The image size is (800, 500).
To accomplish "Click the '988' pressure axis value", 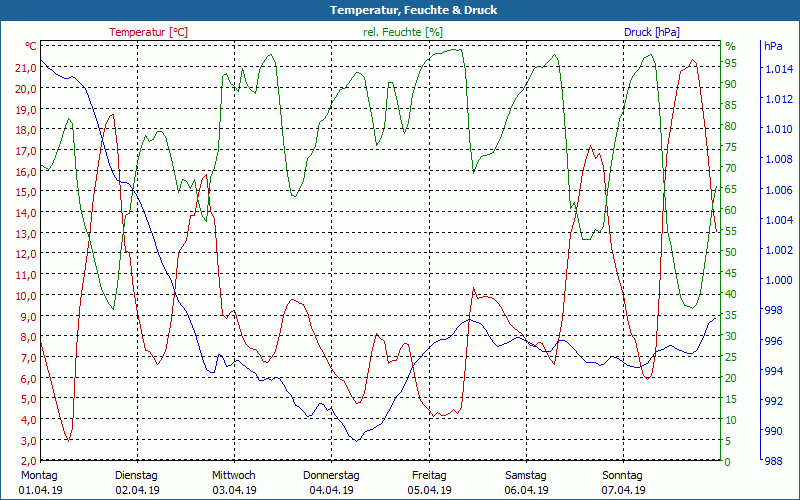I will pos(773,462).
